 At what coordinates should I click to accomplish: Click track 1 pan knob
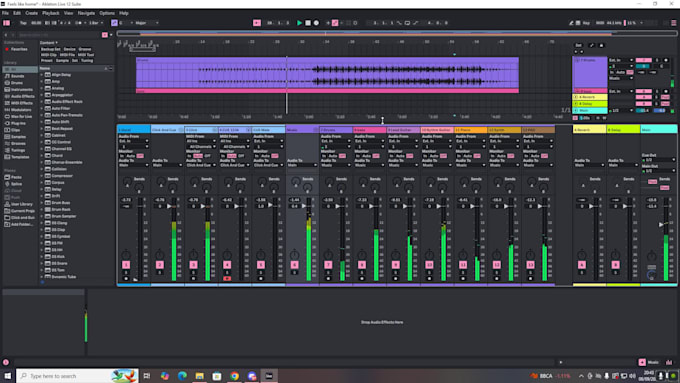126,255
